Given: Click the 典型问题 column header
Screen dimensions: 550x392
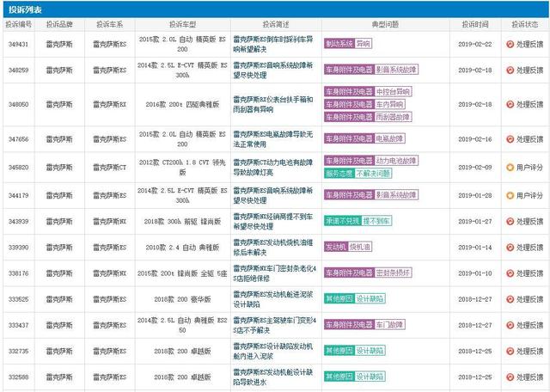Looking at the screenshot, I should click(385, 24).
